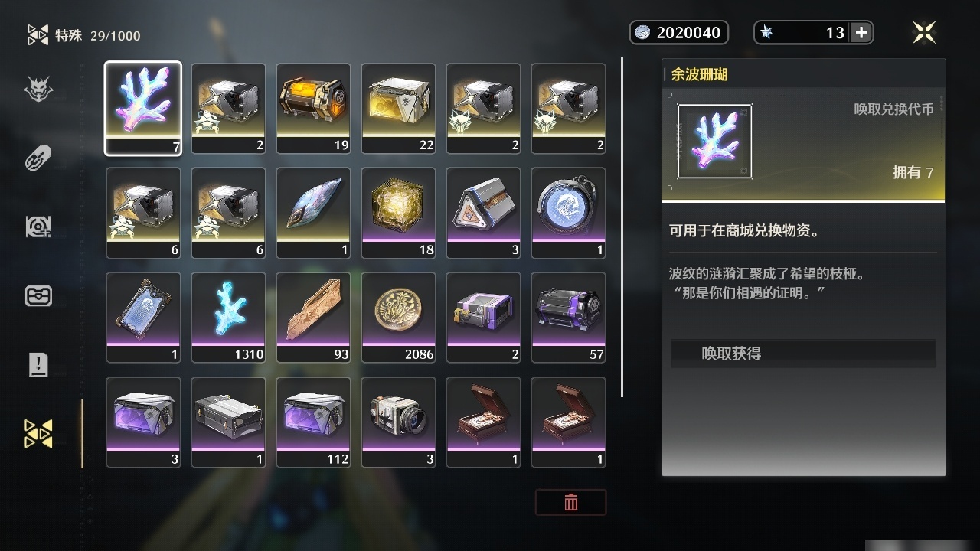Viewport: 980px width, 551px height.
Task: Select the blue coral item with 1310
Action: click(228, 318)
